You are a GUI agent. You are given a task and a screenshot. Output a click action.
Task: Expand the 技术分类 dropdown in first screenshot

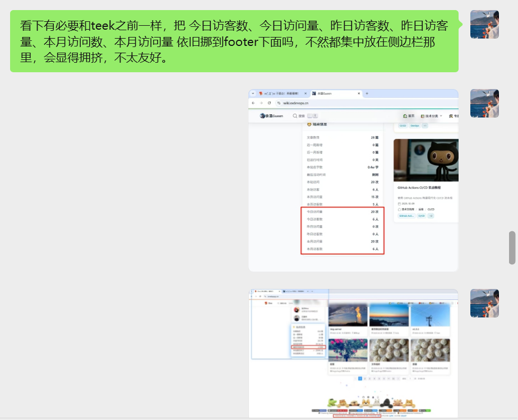tap(431, 116)
